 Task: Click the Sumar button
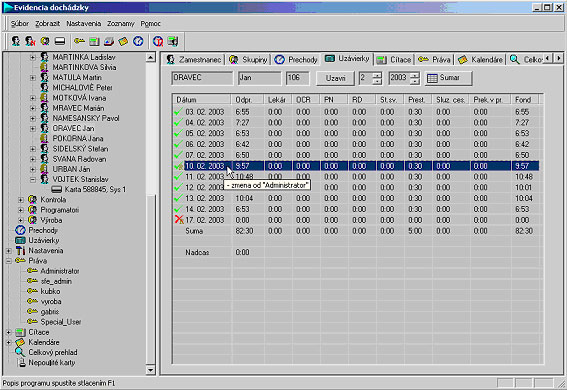[448, 78]
